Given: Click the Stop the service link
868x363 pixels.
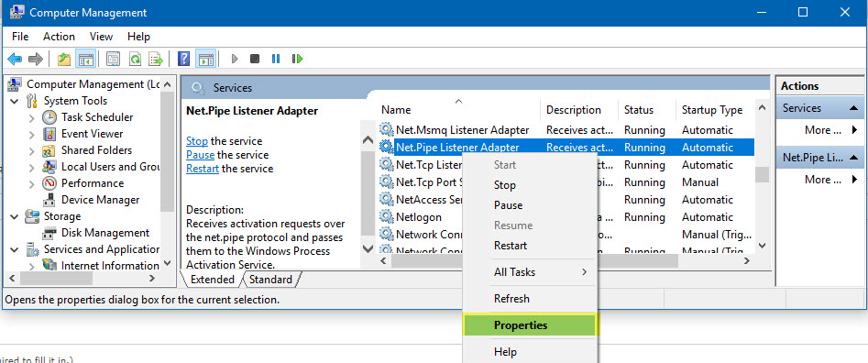Looking at the screenshot, I should click(197, 141).
